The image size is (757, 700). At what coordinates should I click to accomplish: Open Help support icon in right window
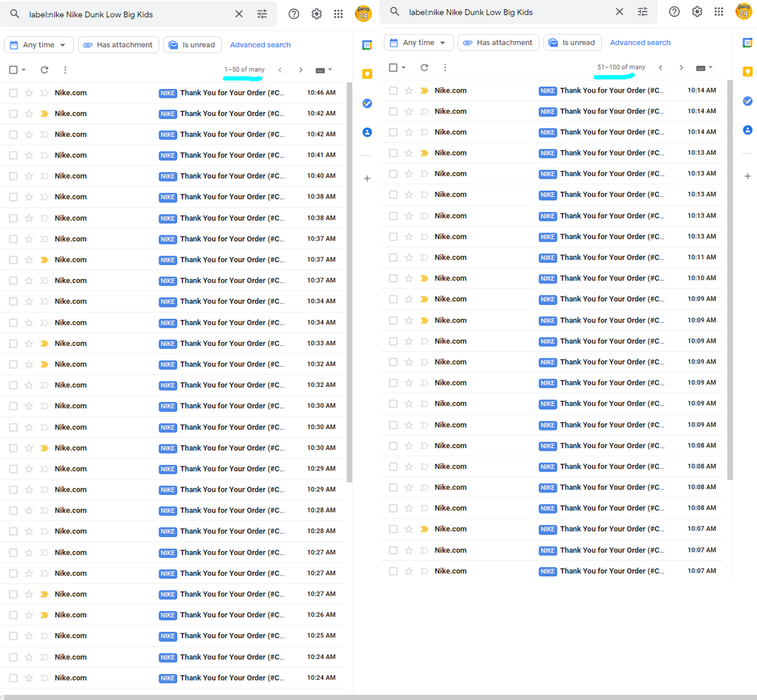[x=674, y=11]
